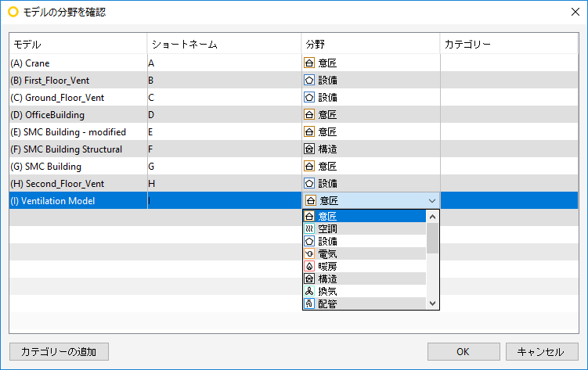Screen dimensions: 588x370
Task: Click the short name cell C
Action: click(x=224, y=97)
